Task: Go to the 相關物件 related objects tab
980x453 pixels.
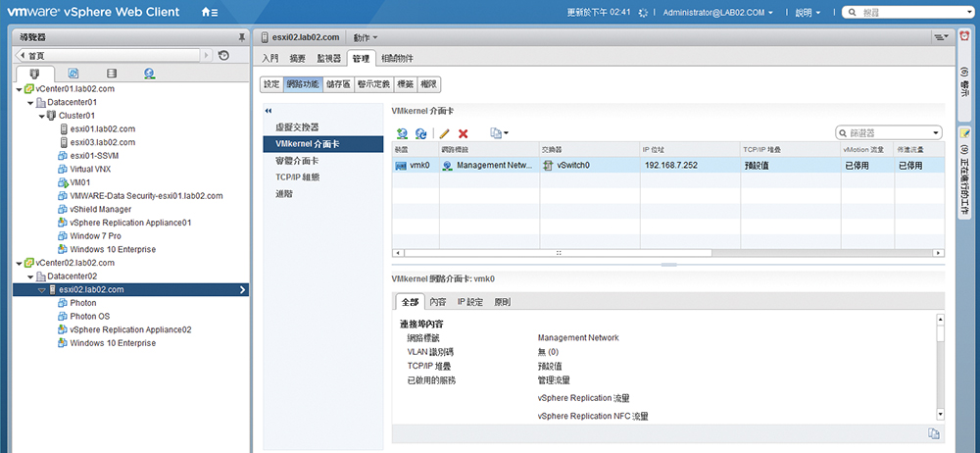Action: pyautogui.click(x=397, y=58)
